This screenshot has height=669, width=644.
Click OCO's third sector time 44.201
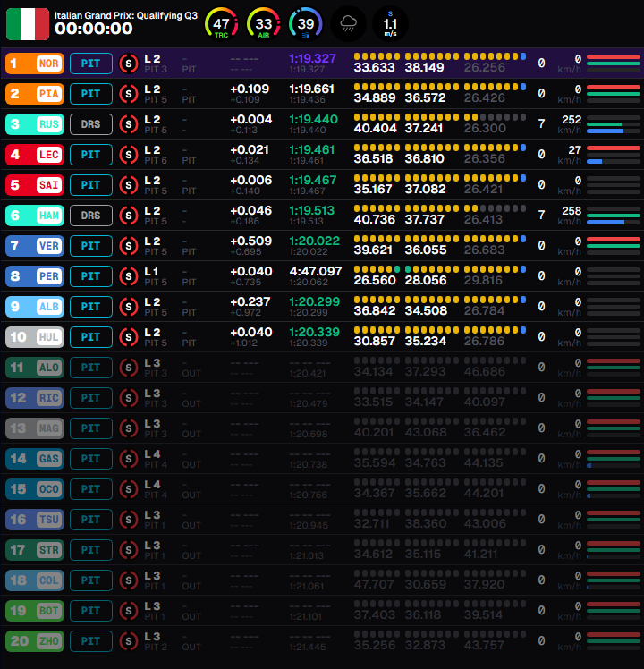(484, 493)
